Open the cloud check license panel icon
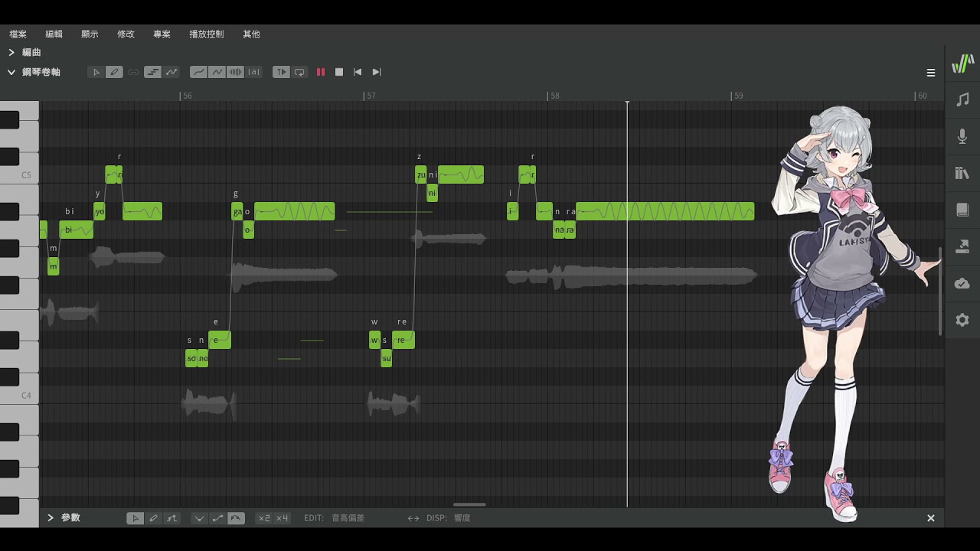 pos(962,283)
